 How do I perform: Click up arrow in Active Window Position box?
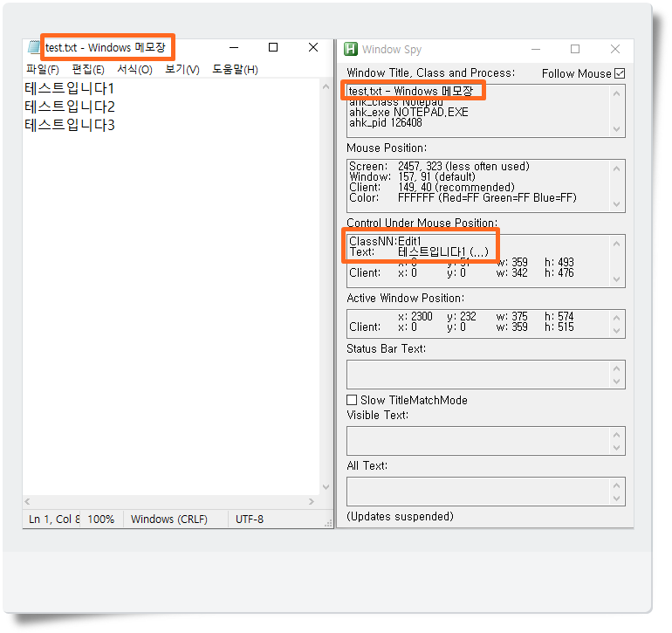616,317
